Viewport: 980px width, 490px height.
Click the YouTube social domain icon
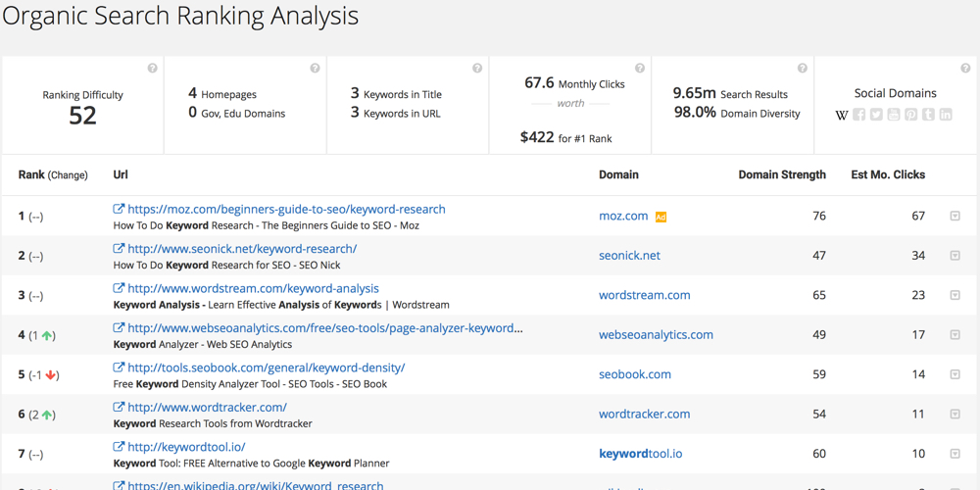(x=894, y=115)
